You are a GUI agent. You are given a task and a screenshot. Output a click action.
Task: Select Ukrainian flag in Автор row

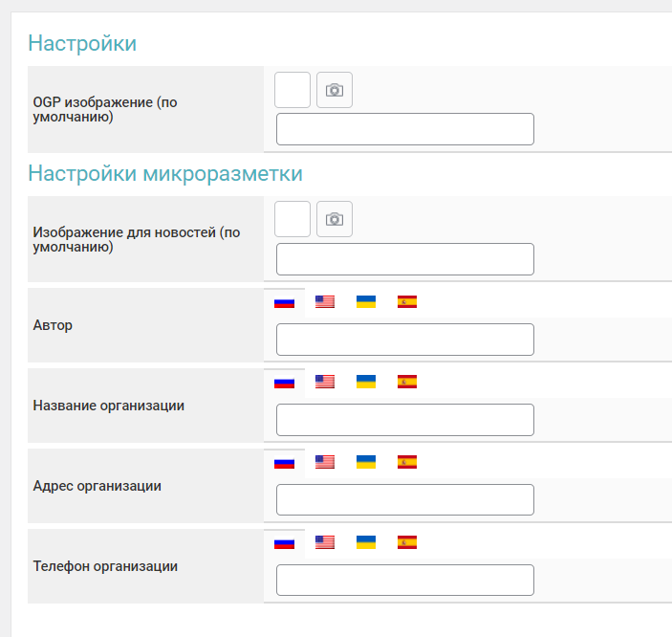(366, 302)
